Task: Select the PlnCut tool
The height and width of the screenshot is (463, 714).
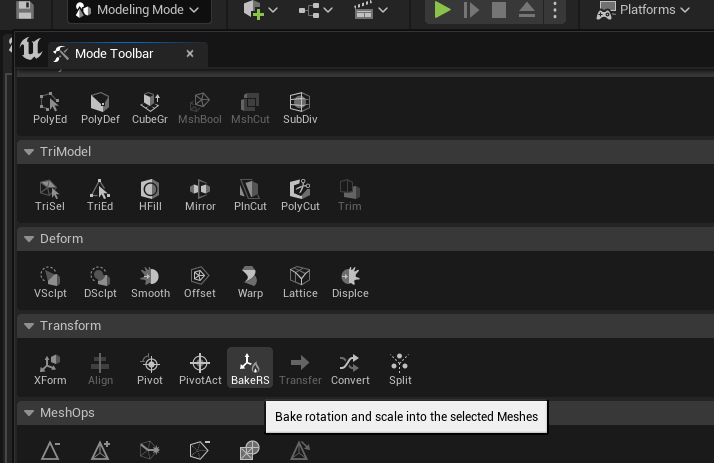Action: coord(250,195)
